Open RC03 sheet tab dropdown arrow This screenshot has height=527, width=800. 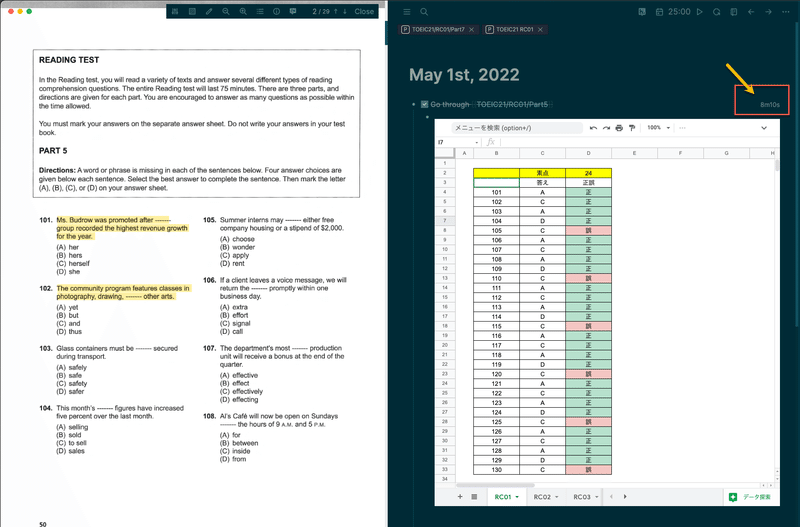pyautogui.click(x=596, y=497)
